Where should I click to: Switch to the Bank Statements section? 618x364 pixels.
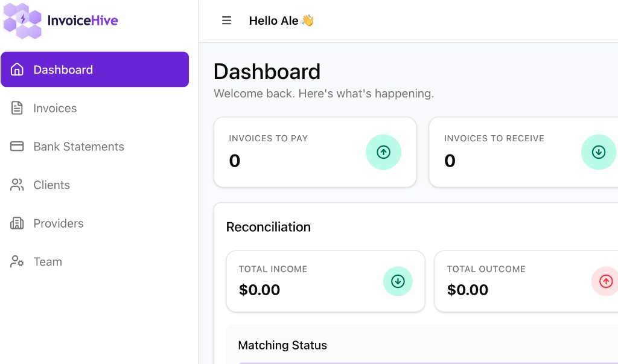pos(78,146)
